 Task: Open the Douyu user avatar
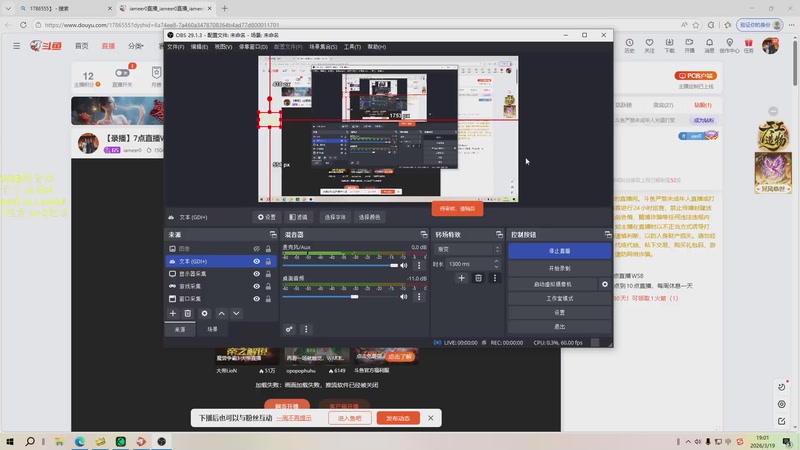[770, 45]
